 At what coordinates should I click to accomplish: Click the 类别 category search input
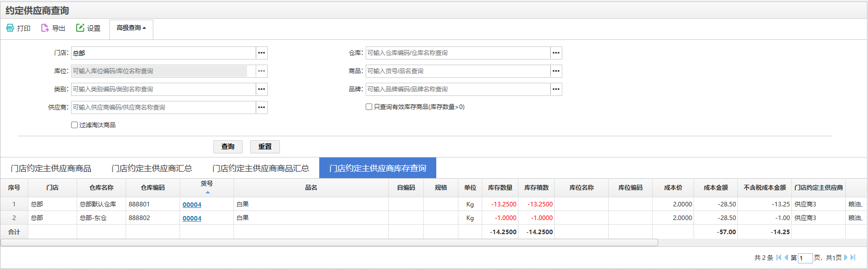coord(163,89)
